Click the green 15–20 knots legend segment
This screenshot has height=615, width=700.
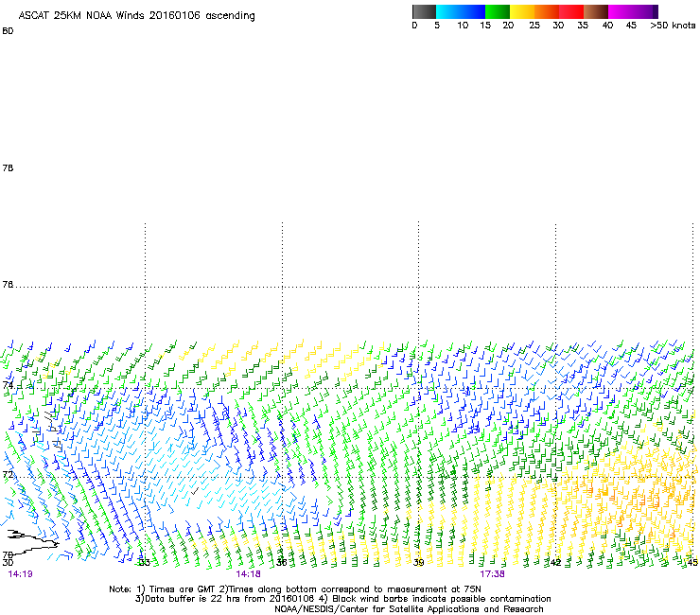[x=498, y=11]
